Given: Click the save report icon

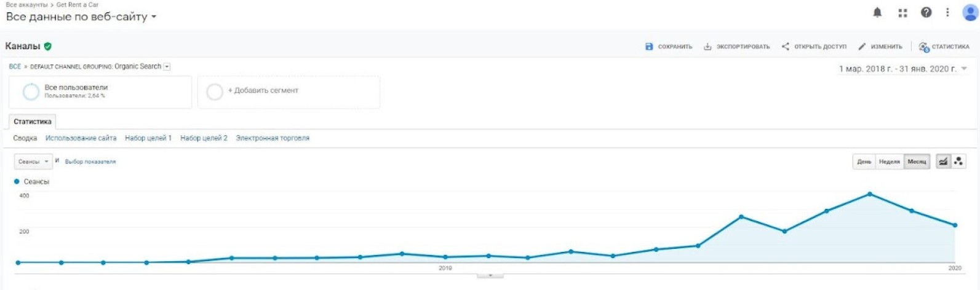Looking at the screenshot, I should tap(649, 47).
